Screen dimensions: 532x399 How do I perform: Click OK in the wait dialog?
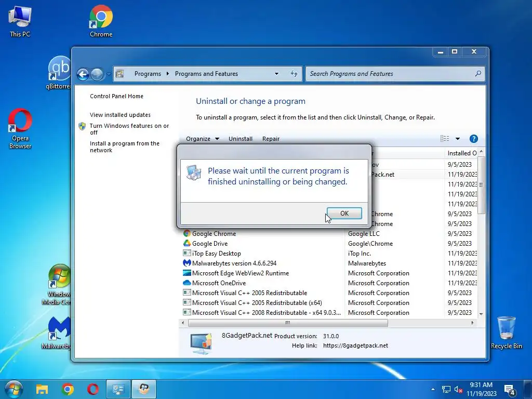coord(344,213)
